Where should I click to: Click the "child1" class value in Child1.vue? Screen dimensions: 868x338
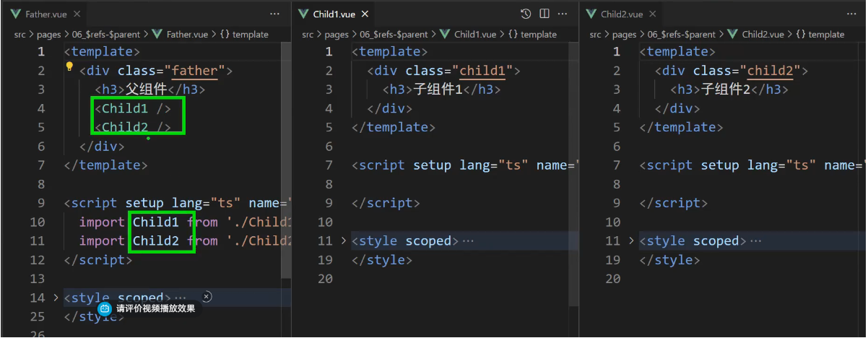[483, 71]
